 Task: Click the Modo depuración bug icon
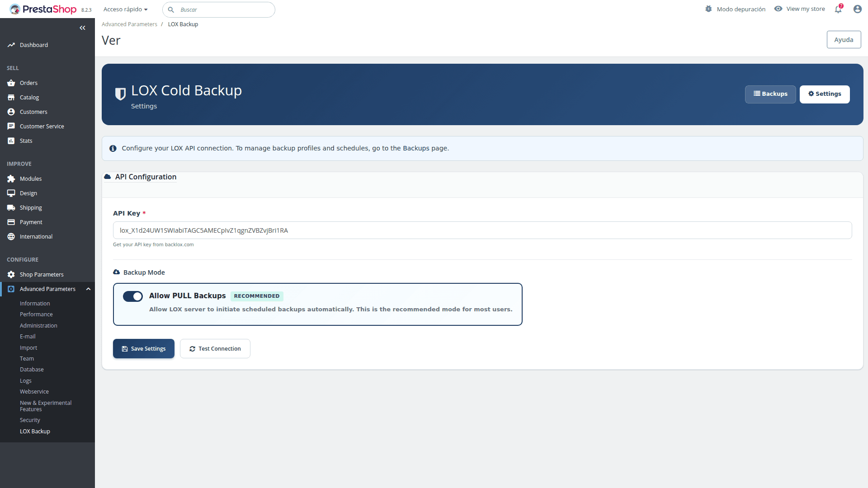point(708,9)
